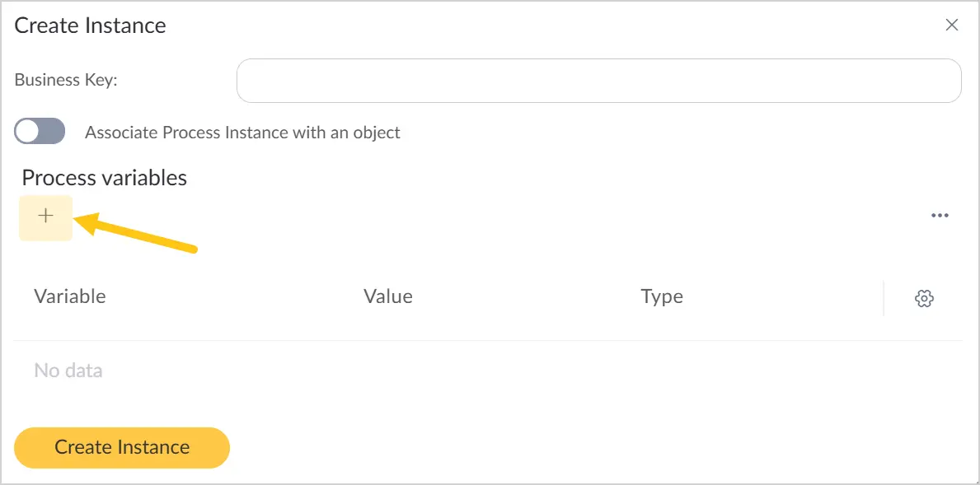Submit with the yellow Create Instance button

click(x=122, y=448)
